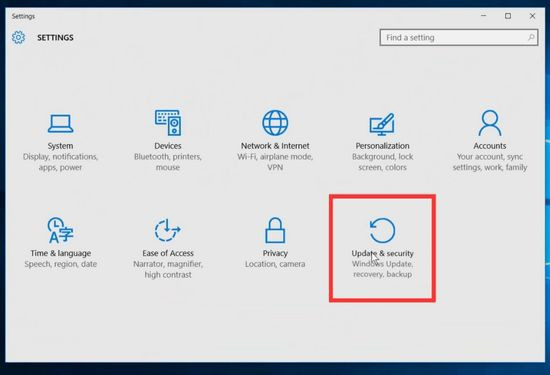
Task: Open the Ease of Access icon
Action: [168, 230]
